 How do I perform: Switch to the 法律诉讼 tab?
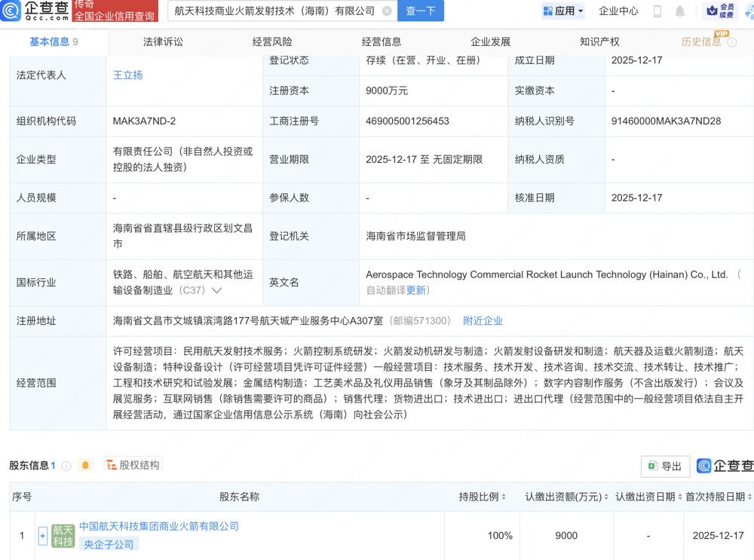click(x=163, y=42)
